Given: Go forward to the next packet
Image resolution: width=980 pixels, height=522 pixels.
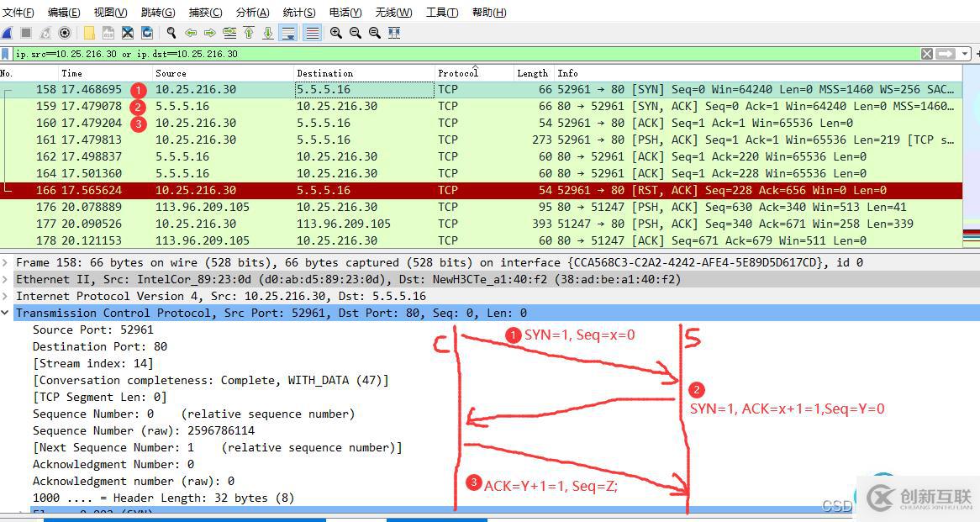Looking at the screenshot, I should (x=210, y=33).
